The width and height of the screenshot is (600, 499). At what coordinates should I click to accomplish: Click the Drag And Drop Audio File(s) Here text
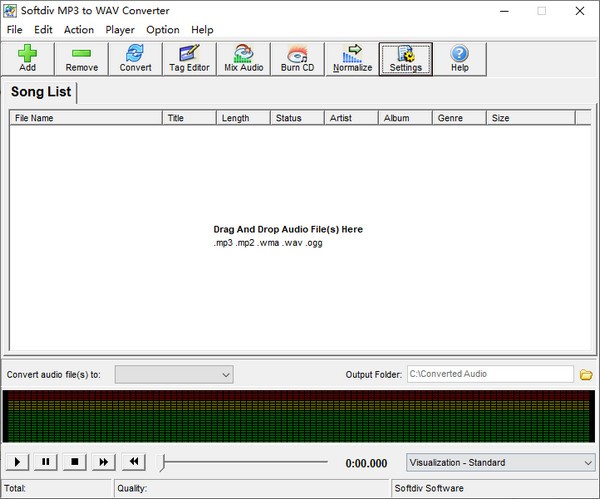288,229
